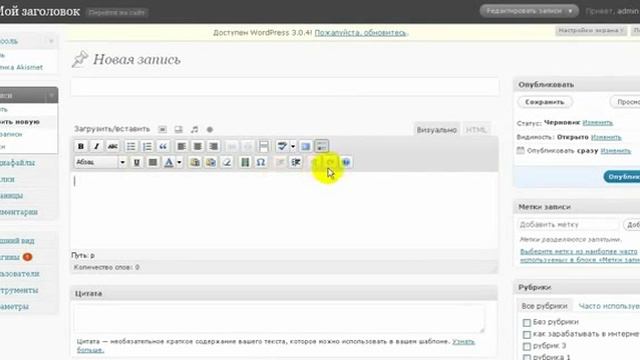Select the 'Часто используемые' categories tab
This screenshot has width=640, height=360.
(x=608, y=306)
